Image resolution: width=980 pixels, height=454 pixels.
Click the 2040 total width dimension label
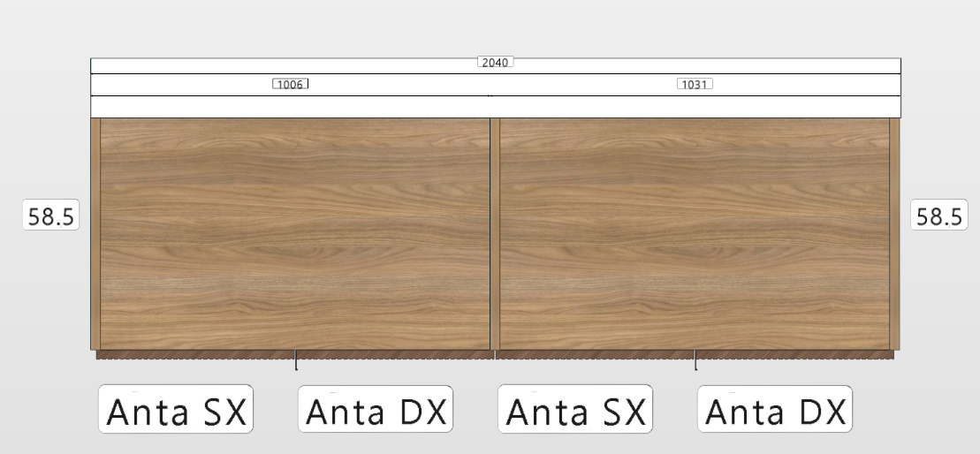495,62
